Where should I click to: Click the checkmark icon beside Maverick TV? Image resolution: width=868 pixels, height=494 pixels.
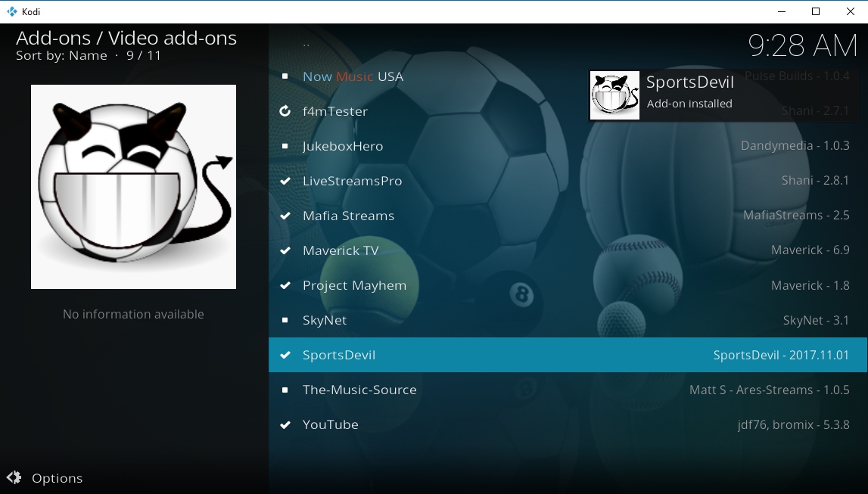coord(285,250)
